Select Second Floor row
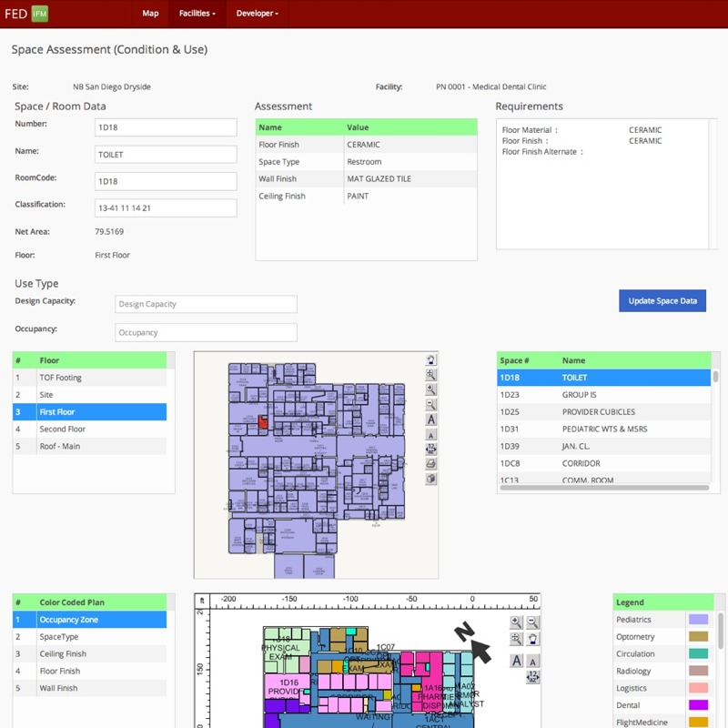This screenshot has width=728, height=728. tap(89, 429)
